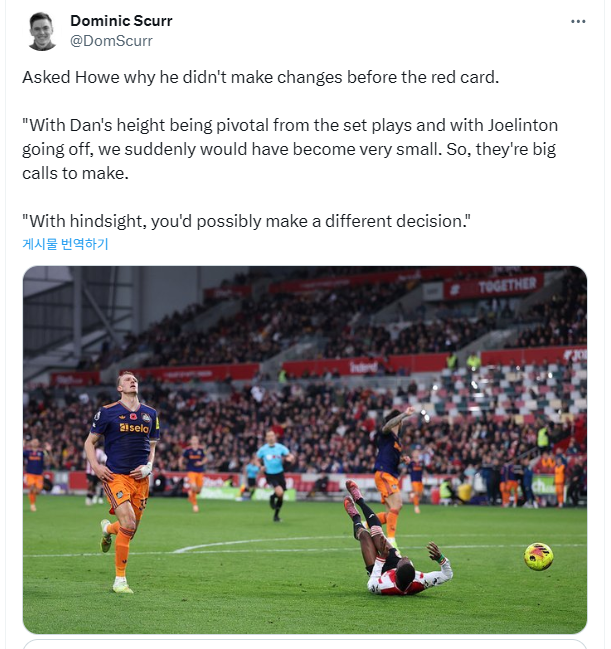Select the 'Asked Howe why' sentence
This screenshot has height=649, width=611.
point(261,77)
